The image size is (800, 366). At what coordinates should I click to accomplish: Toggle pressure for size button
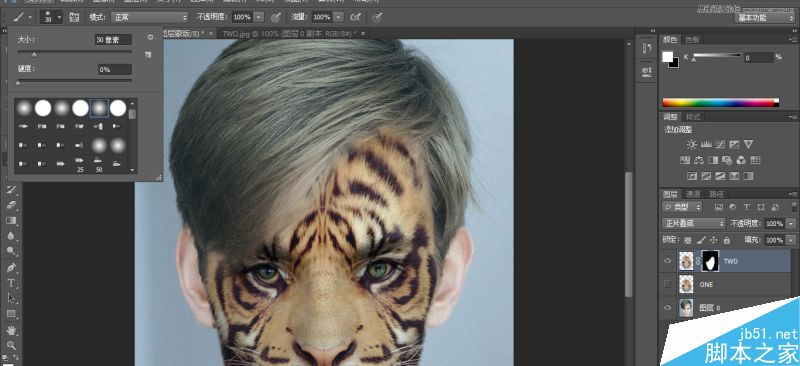click(x=377, y=17)
